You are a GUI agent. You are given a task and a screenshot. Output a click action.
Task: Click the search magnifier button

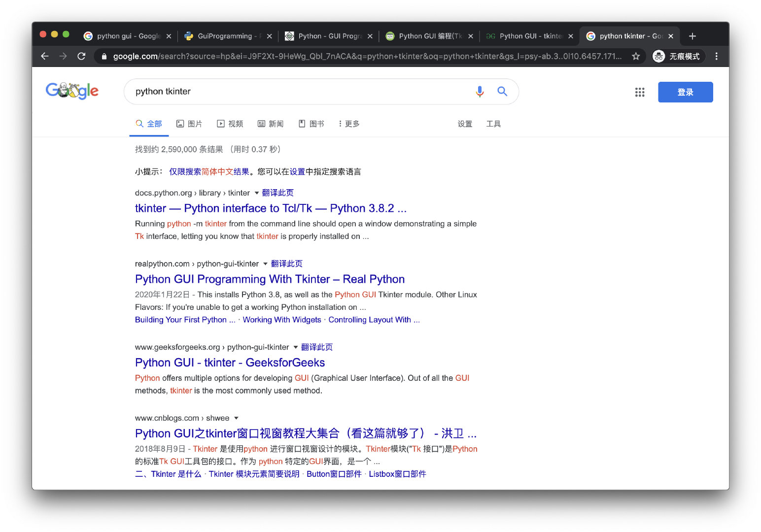(x=502, y=91)
